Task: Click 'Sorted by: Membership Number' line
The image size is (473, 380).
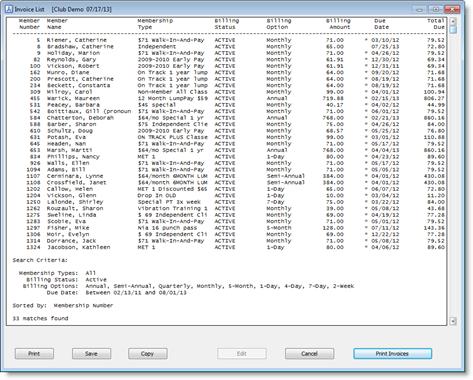Action: pyautogui.click(x=63, y=306)
